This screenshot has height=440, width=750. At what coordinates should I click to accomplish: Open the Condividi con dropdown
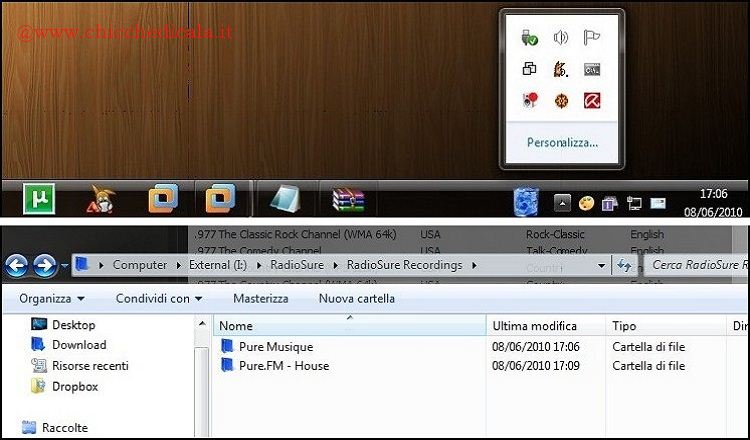pos(158,298)
